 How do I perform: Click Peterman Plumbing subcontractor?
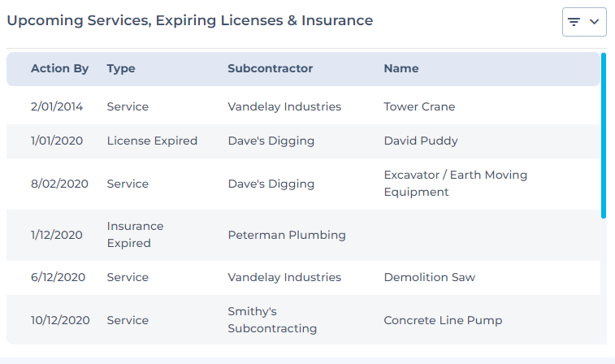pyautogui.click(x=287, y=235)
